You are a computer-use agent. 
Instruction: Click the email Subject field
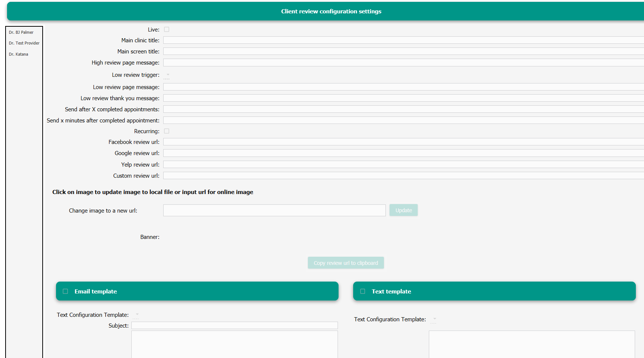click(234, 325)
